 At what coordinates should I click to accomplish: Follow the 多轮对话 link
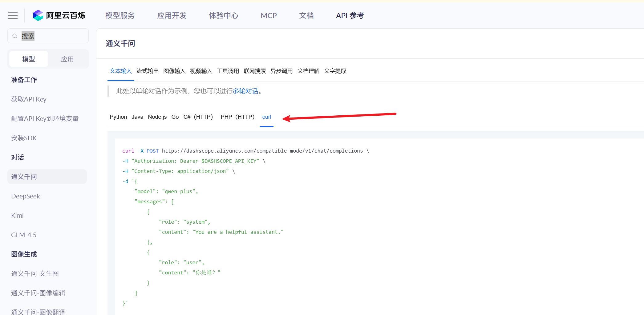245,91
